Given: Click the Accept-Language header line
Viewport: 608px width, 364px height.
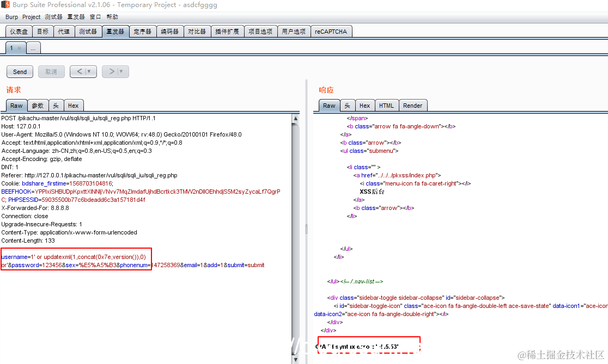Looking at the screenshot, I should pyautogui.click(x=76, y=151).
